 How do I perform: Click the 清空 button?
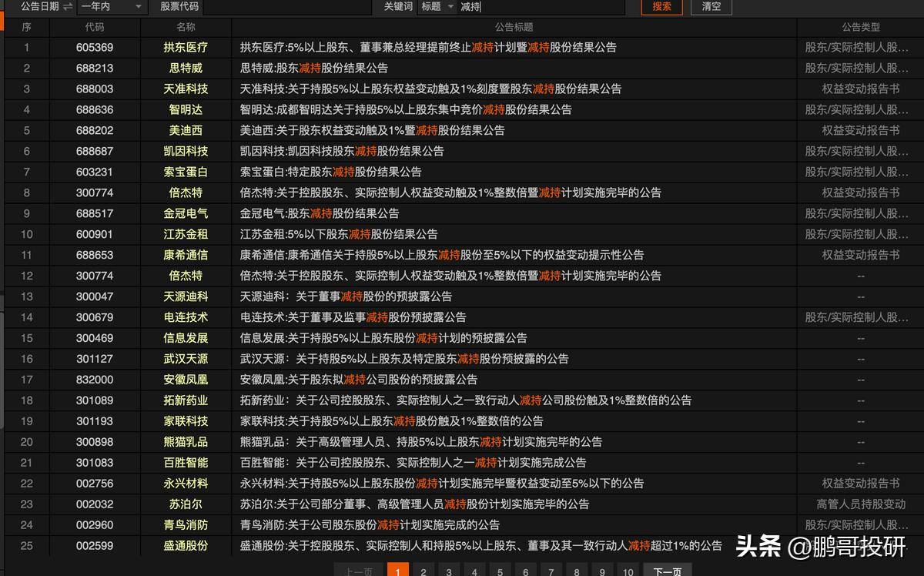click(711, 6)
